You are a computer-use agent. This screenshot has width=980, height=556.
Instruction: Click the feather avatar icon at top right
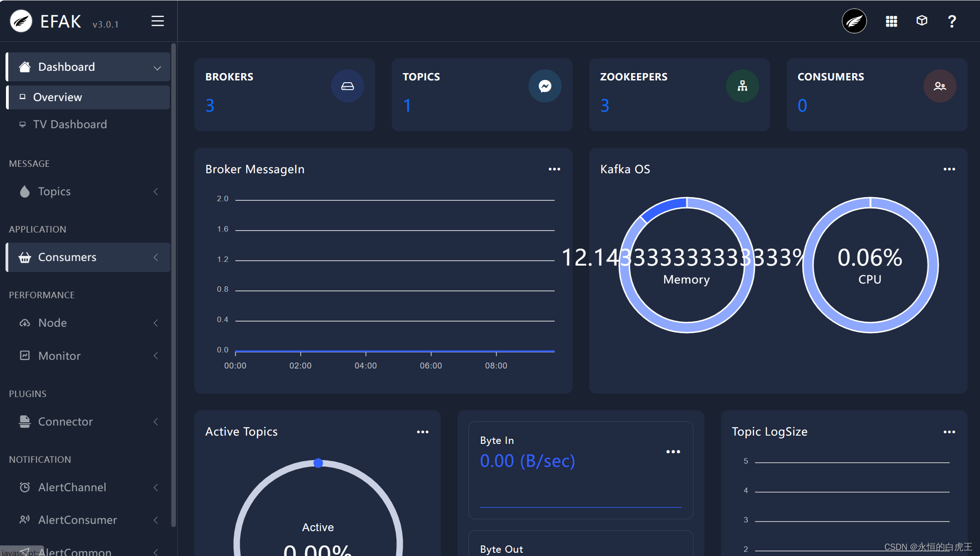[854, 21]
